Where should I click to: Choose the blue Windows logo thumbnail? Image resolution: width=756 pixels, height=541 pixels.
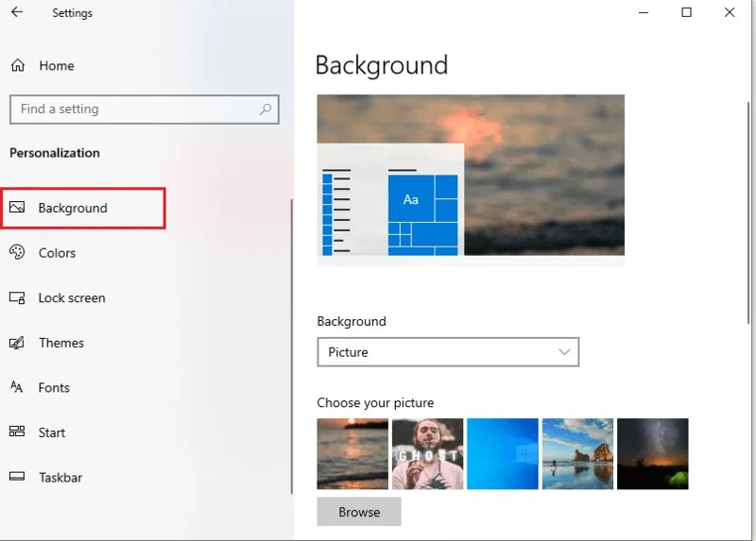tap(503, 454)
